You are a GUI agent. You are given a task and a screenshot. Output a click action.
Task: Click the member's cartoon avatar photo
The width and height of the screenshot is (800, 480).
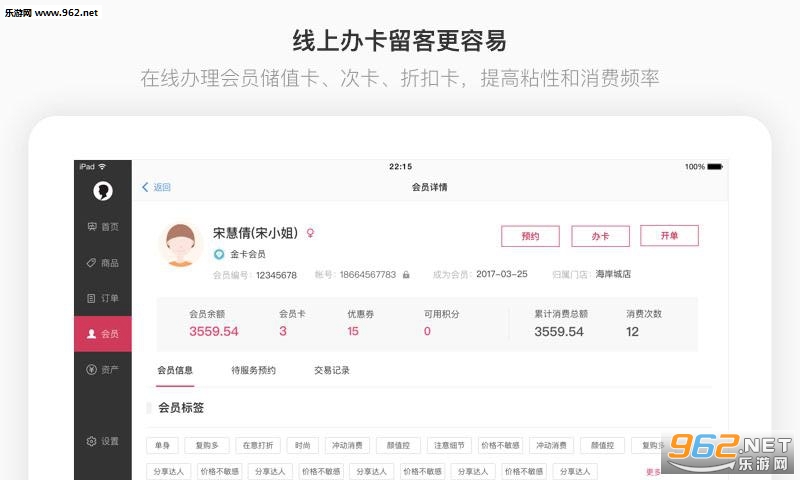(x=180, y=245)
